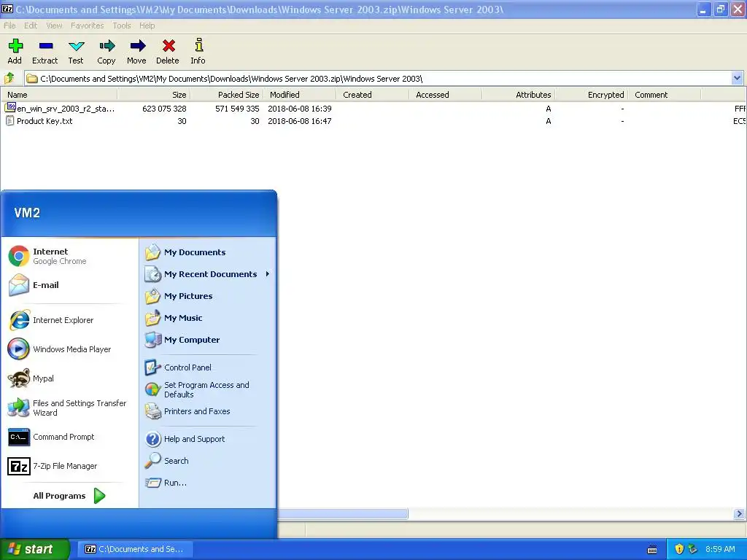Sort by Attributes column header
This screenshot has width=747, height=560.
point(519,95)
